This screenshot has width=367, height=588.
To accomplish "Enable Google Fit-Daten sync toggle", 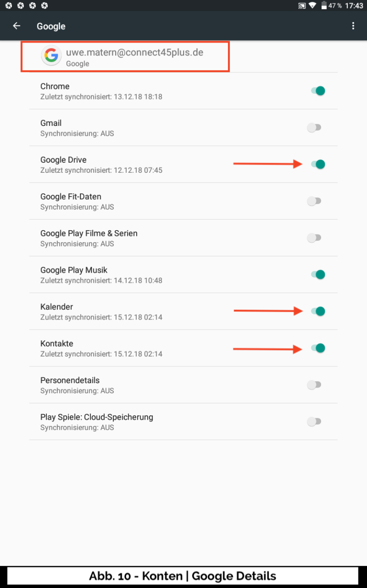I will tap(314, 201).
